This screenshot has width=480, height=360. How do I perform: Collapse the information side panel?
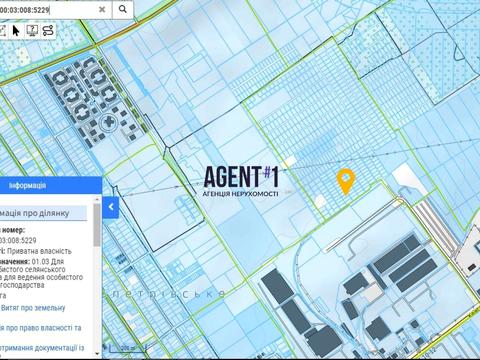pyautogui.click(x=111, y=207)
